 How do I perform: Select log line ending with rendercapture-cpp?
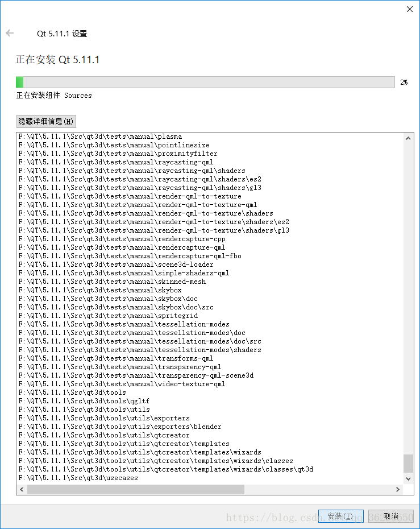[122, 239]
